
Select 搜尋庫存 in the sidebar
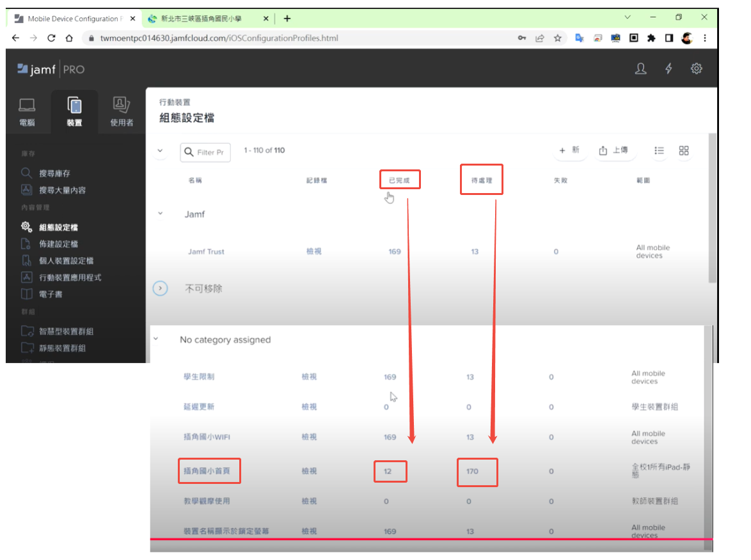(54, 173)
